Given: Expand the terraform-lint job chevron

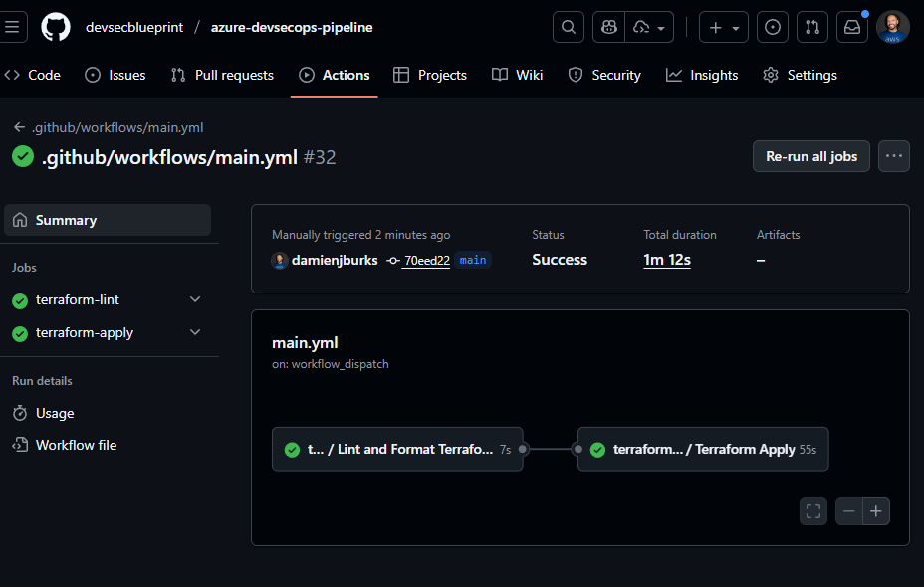Looking at the screenshot, I should [195, 299].
